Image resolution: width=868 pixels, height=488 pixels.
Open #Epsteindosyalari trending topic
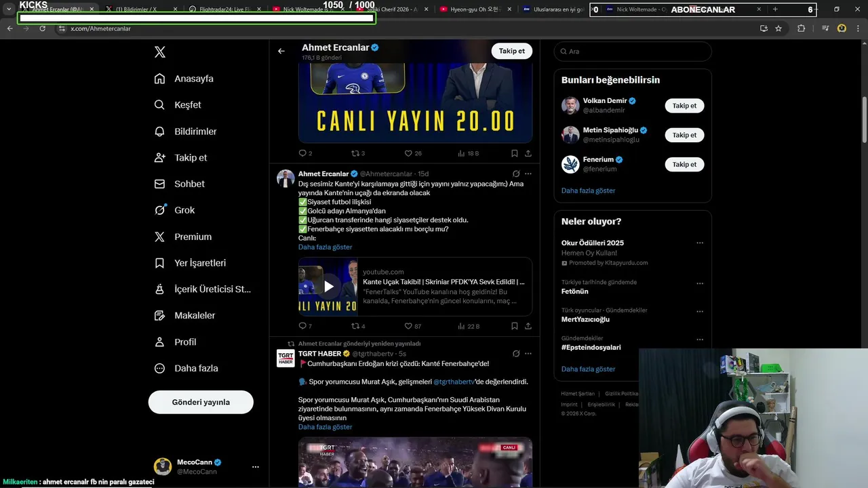(591, 348)
